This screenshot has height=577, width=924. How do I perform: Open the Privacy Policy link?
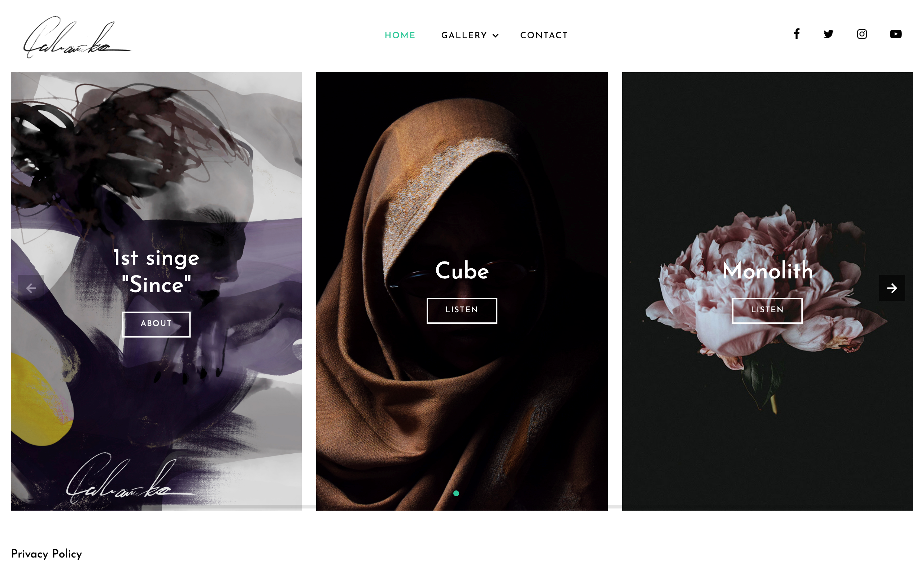tap(46, 554)
